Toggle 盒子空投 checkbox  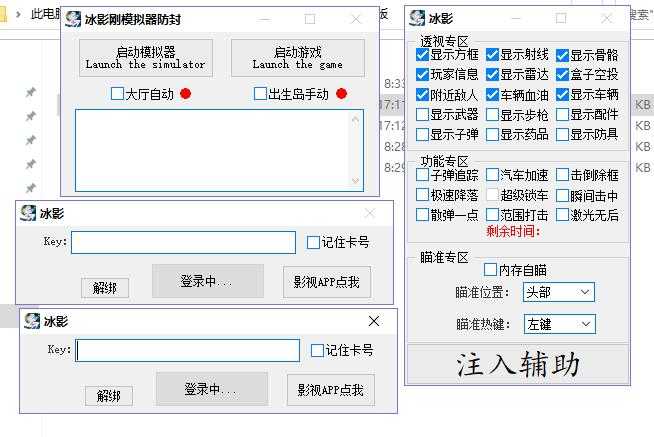[x=563, y=75]
